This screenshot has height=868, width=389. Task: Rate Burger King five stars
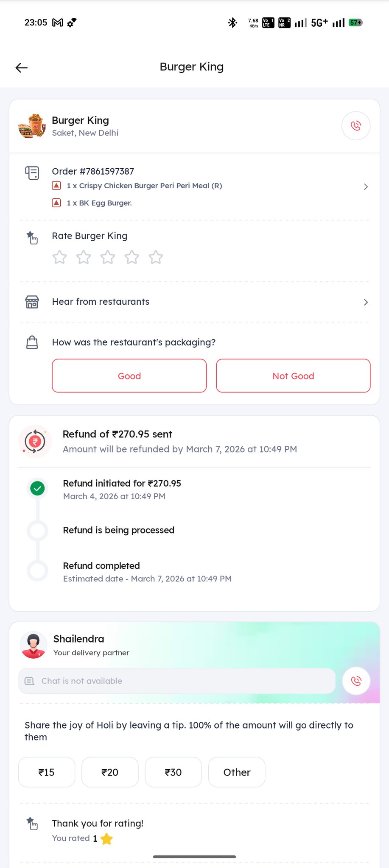156,257
